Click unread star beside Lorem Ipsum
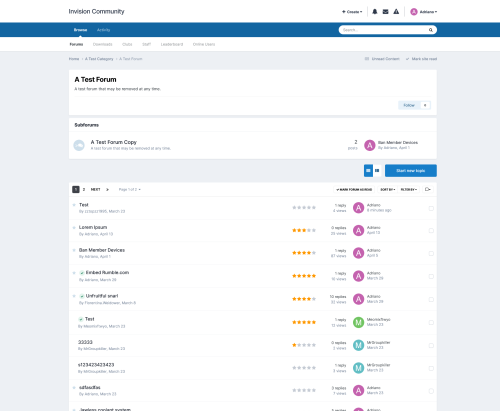The image size is (500, 411). click(x=74, y=228)
